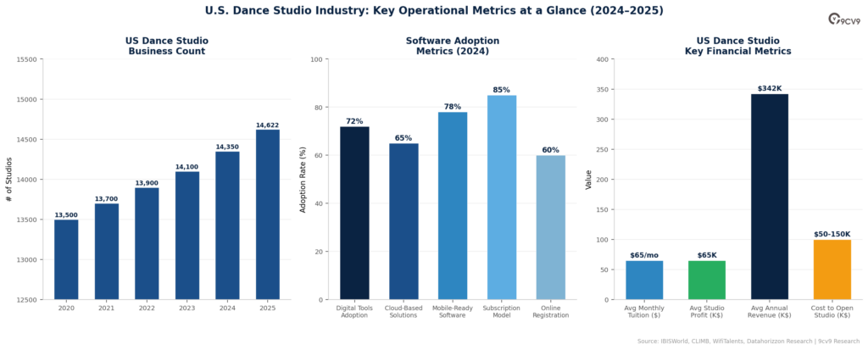Click the 13,500 value label

(x=66, y=215)
